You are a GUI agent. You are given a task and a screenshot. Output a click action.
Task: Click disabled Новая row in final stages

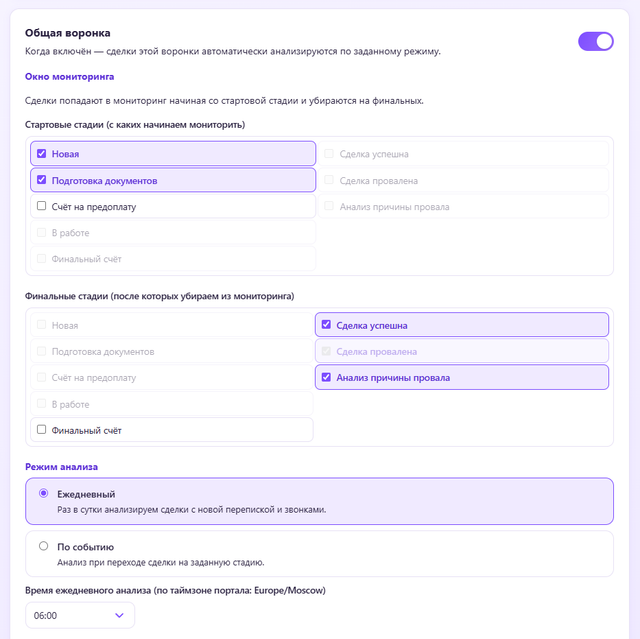coord(172,325)
